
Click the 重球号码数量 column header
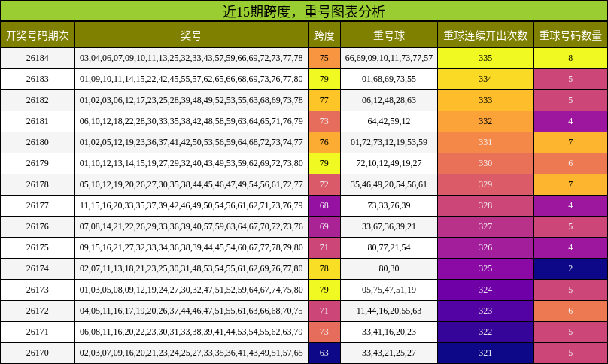570,35
